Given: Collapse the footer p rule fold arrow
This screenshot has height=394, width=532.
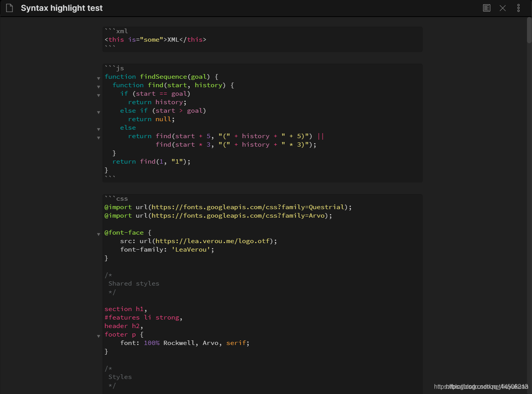Looking at the screenshot, I should (x=99, y=336).
